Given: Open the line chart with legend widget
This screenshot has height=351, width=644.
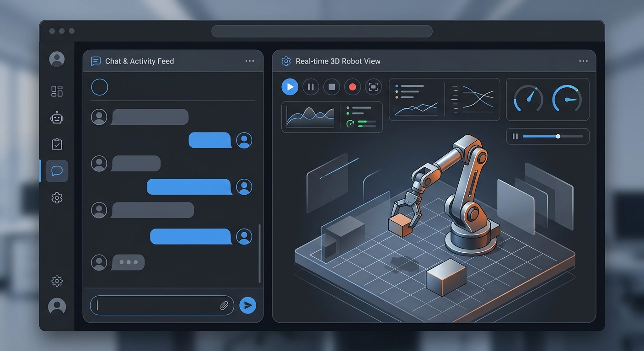Looking at the screenshot, I should click(x=416, y=99).
